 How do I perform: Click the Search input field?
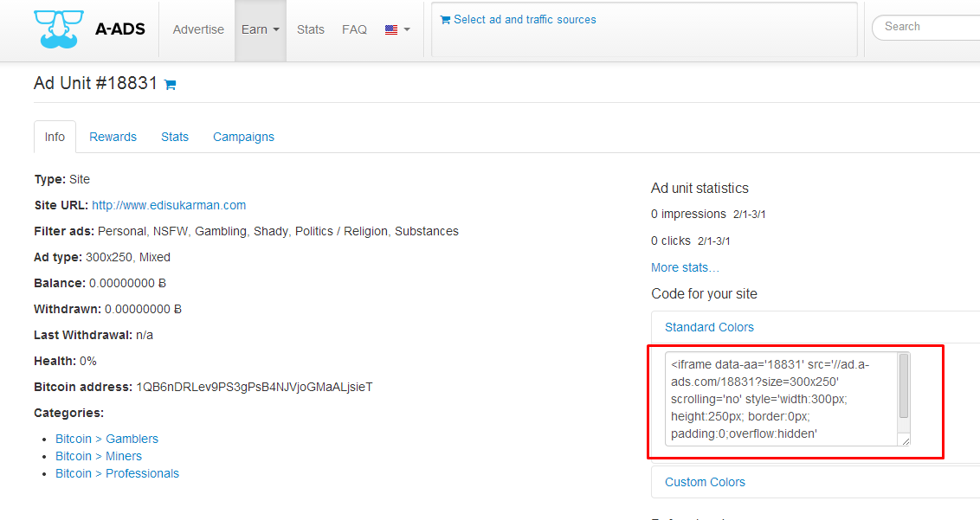(926, 27)
